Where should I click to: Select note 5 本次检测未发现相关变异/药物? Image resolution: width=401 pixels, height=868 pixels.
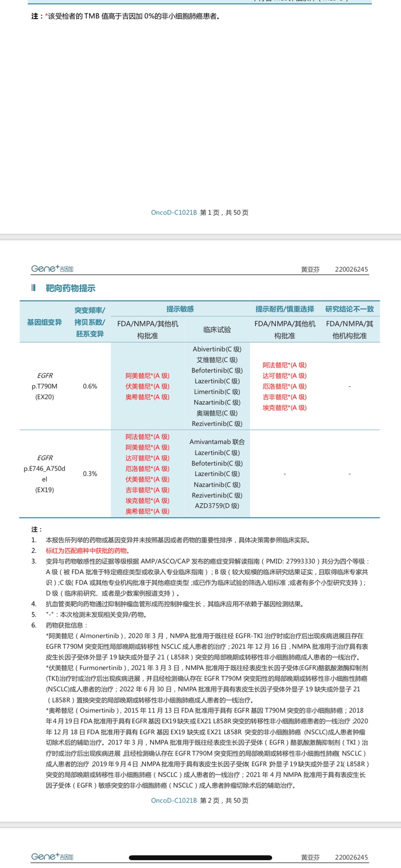(x=96, y=615)
